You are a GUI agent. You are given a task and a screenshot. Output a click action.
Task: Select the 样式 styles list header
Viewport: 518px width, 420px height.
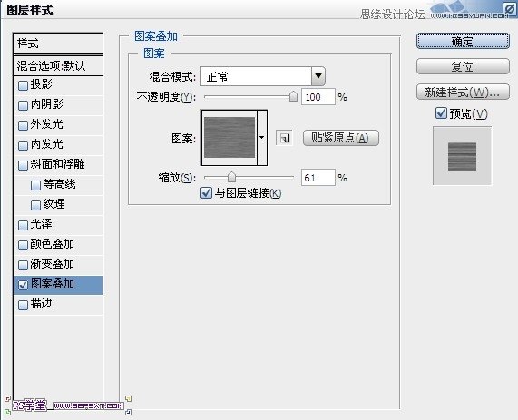[58, 44]
